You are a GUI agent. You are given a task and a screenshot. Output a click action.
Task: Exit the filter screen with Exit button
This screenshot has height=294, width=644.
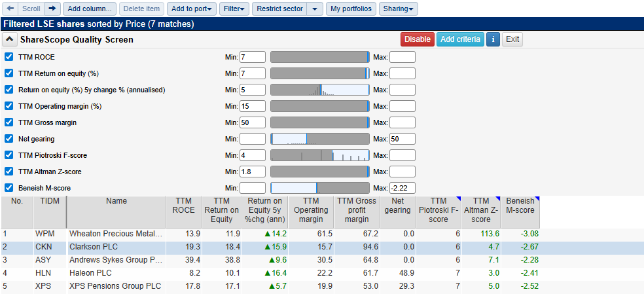(512, 39)
